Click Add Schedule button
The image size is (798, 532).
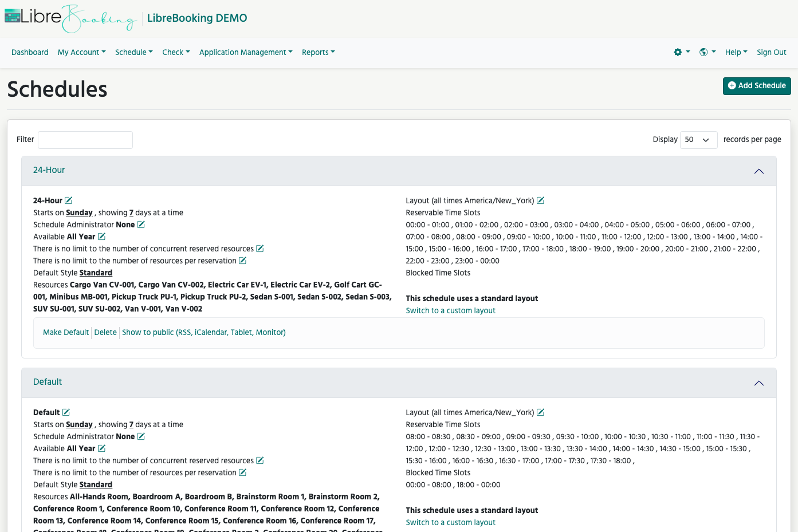point(757,86)
